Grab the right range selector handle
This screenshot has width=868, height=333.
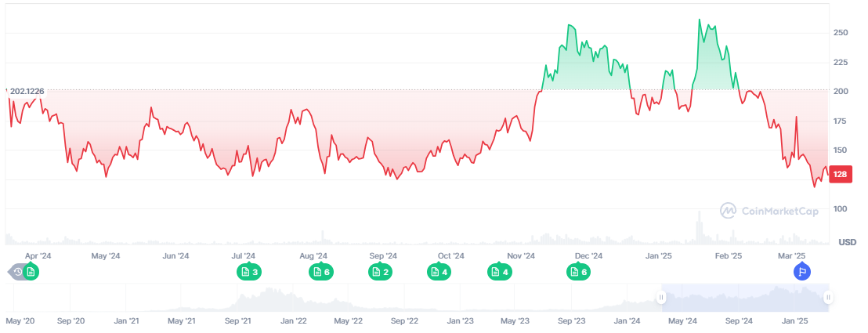click(x=828, y=297)
